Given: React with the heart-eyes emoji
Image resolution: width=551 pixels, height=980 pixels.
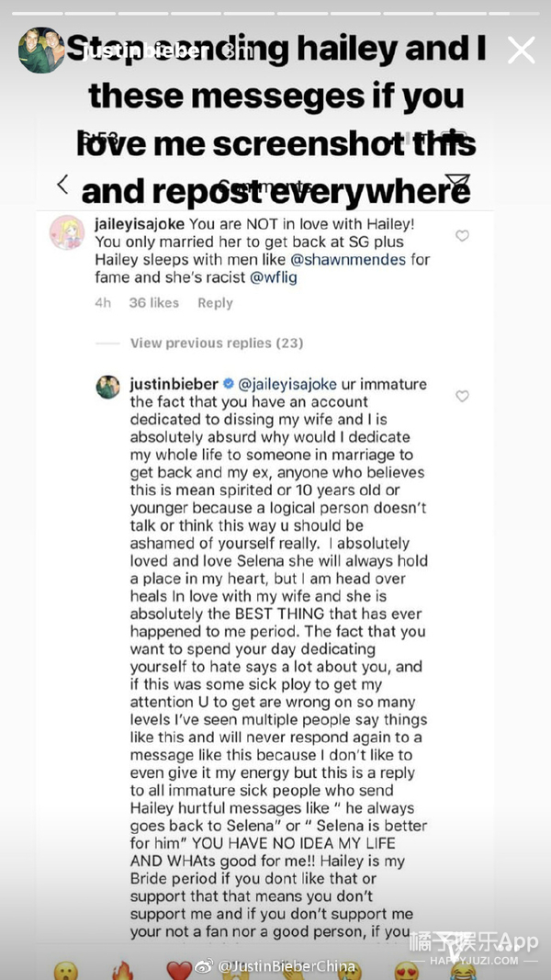Looking at the screenshot, I should pyautogui.click(x=406, y=970).
